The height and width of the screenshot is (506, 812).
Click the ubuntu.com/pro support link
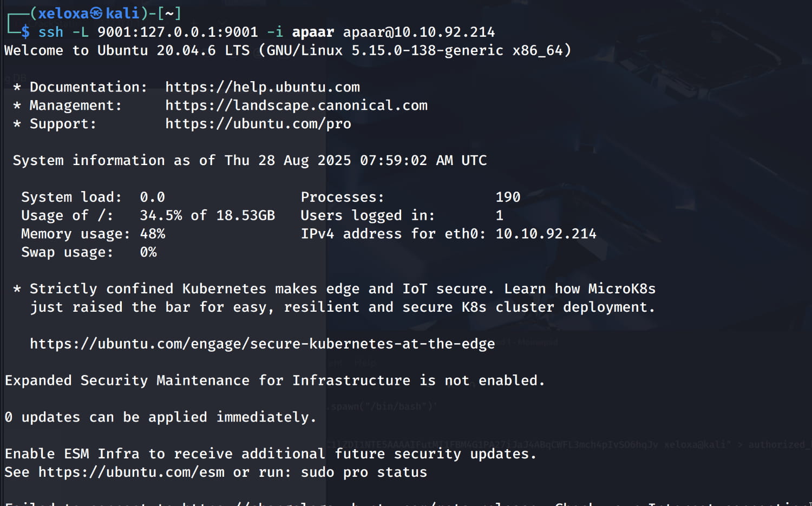[258, 124]
